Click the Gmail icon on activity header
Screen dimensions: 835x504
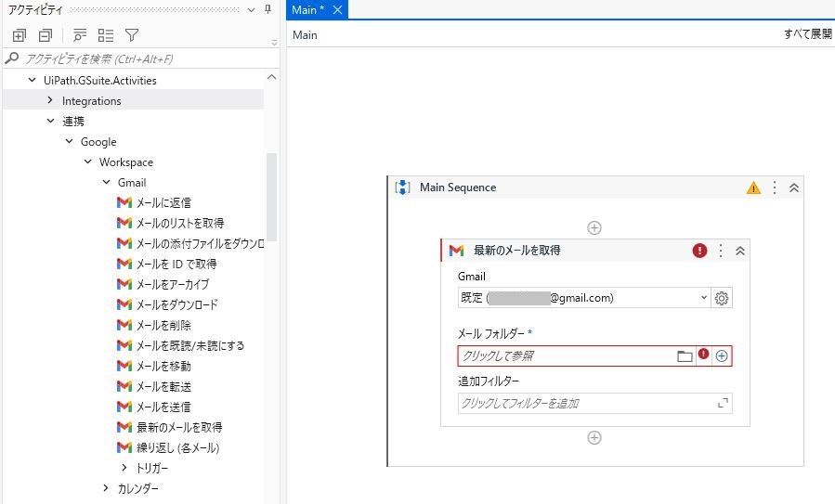click(x=456, y=250)
